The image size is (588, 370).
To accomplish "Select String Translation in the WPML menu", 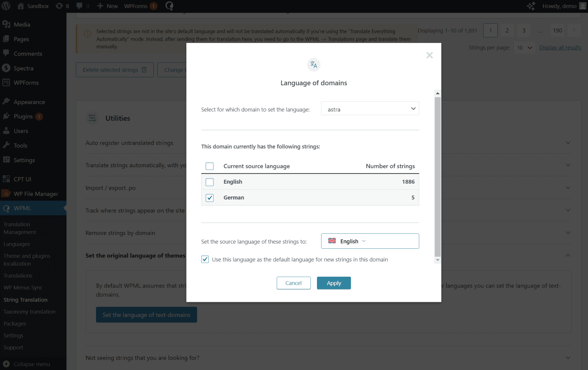I will (25, 300).
